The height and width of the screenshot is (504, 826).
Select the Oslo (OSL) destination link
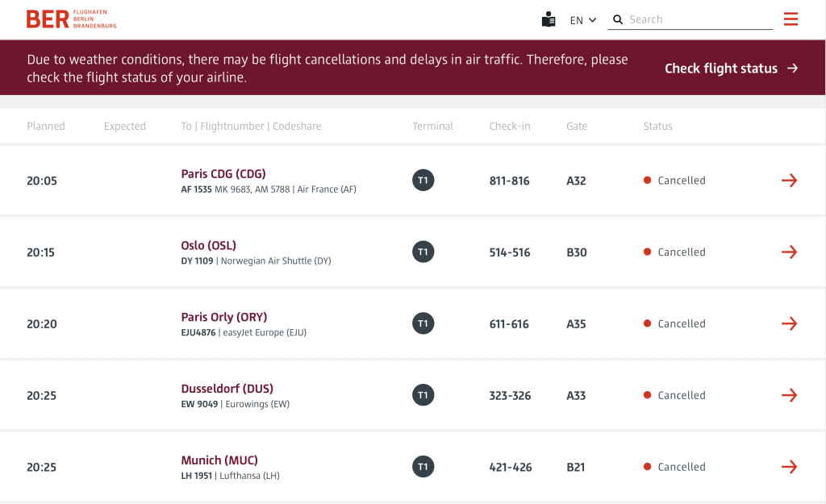click(x=209, y=246)
